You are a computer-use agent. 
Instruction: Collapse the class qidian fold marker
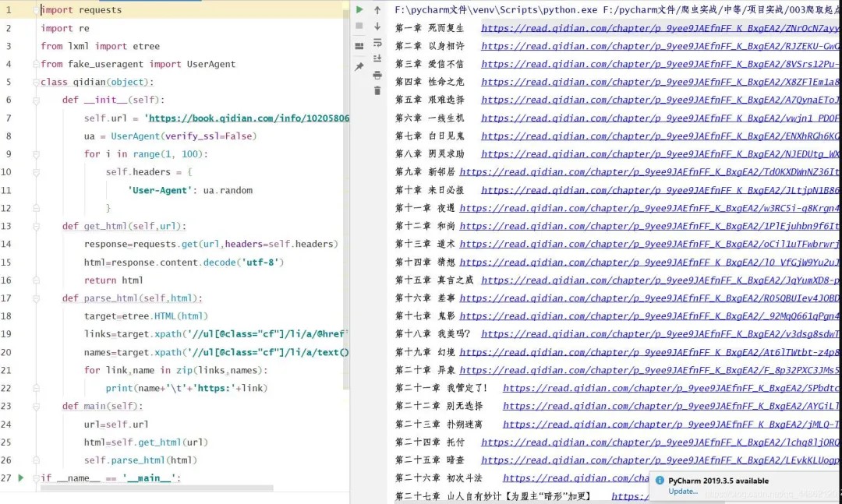coord(36,82)
